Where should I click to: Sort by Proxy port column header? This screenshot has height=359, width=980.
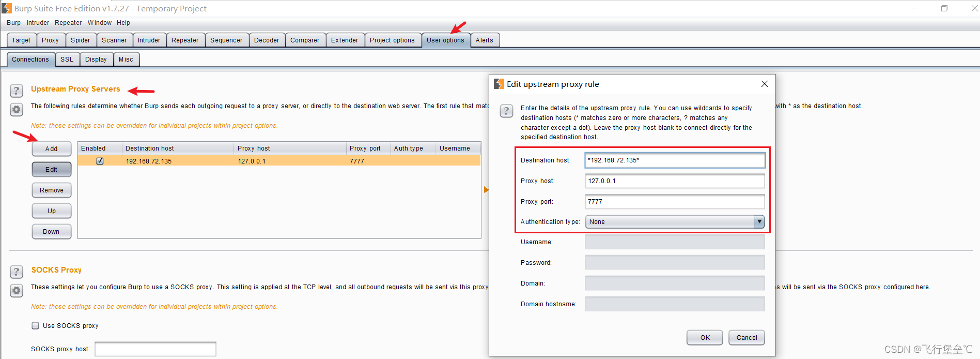point(368,148)
